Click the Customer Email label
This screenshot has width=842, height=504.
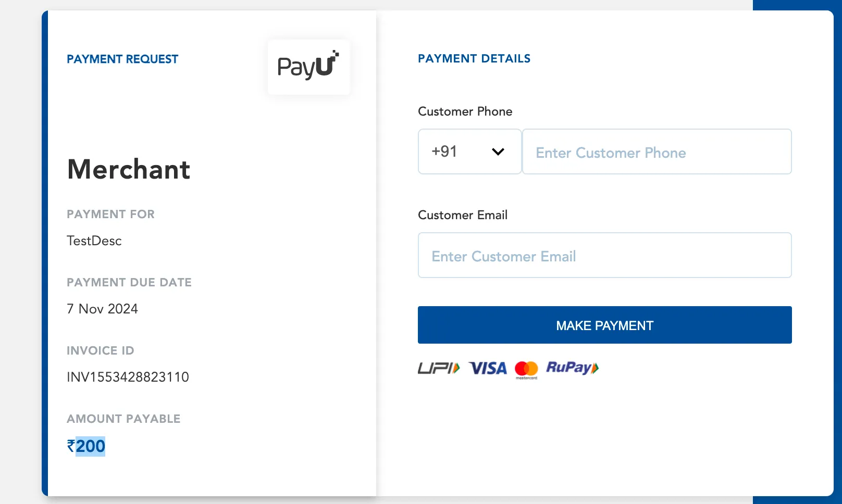463,215
